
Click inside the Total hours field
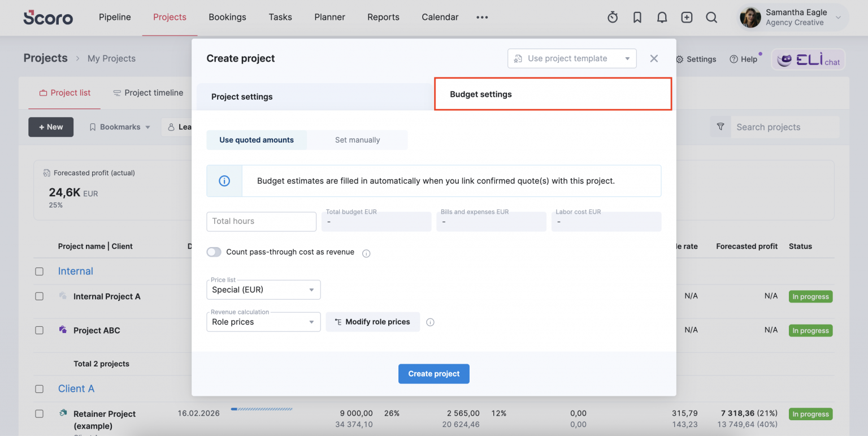tap(261, 221)
